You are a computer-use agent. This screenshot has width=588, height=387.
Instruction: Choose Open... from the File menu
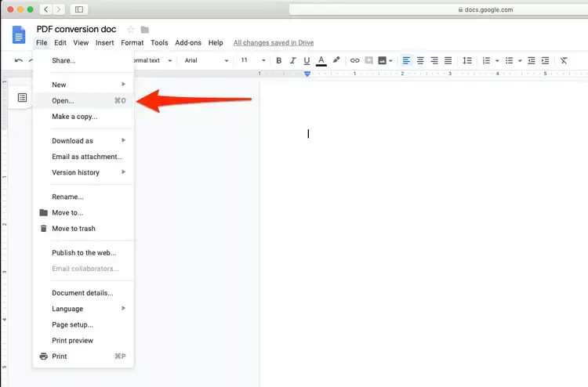[83, 100]
